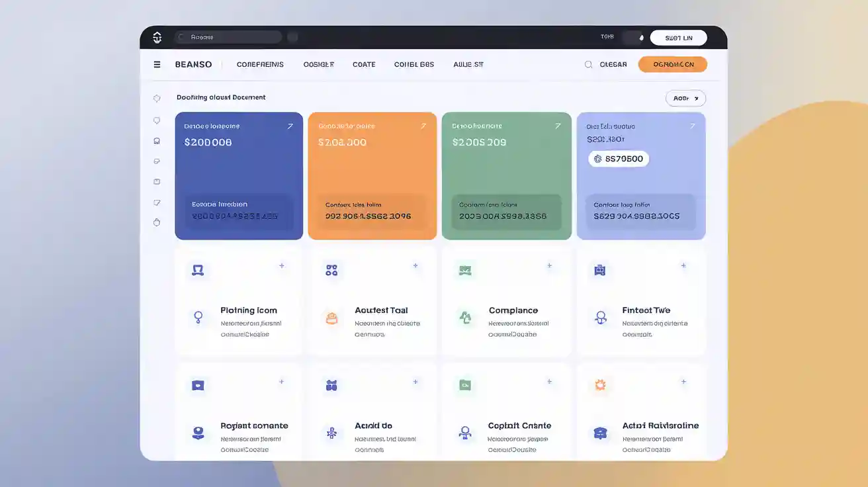868x487 pixels.
Task: Expand the Aoer dropdown at top right
Action: [x=685, y=97]
